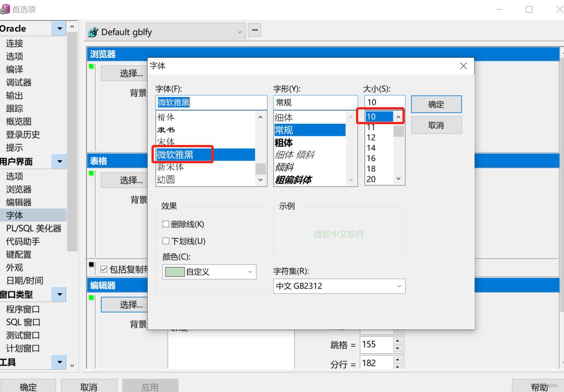This screenshot has height=392, width=564.
Task: Click the font name input field
Action: coord(211,102)
